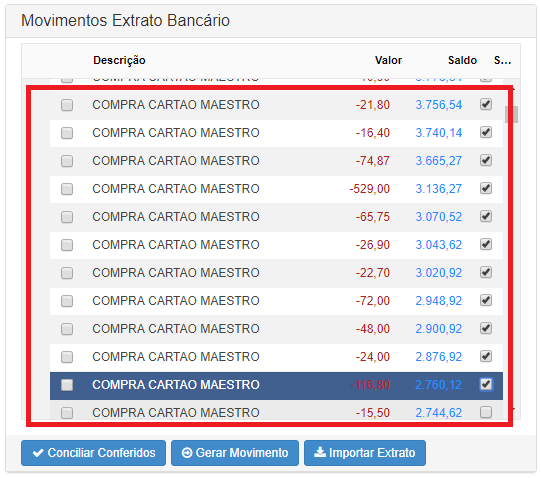The width and height of the screenshot is (541, 478).
Task: Uncheck the right checkbox on the 3.740,14 row
Action: click(486, 133)
